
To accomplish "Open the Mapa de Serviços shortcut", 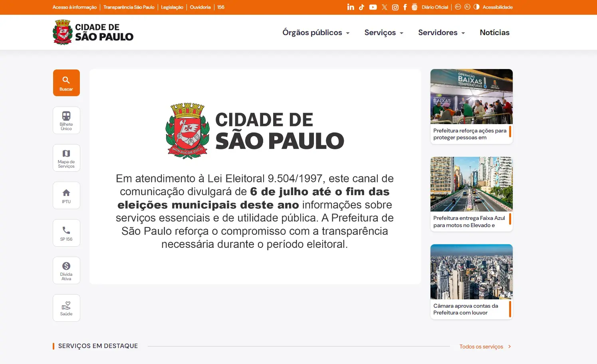I will click(x=66, y=158).
